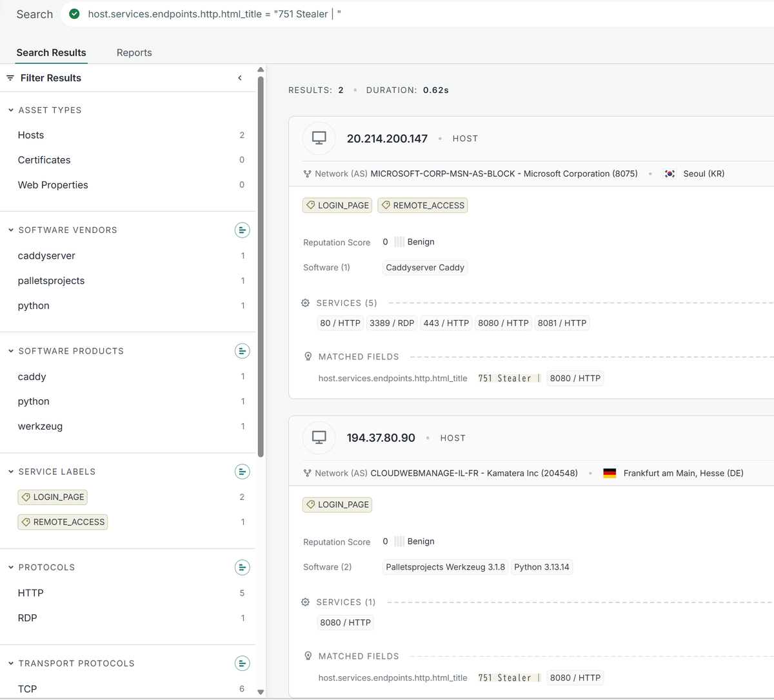This screenshot has height=700, width=774.
Task: Click the gear icon beside SERVICES (5)
Action: point(305,303)
